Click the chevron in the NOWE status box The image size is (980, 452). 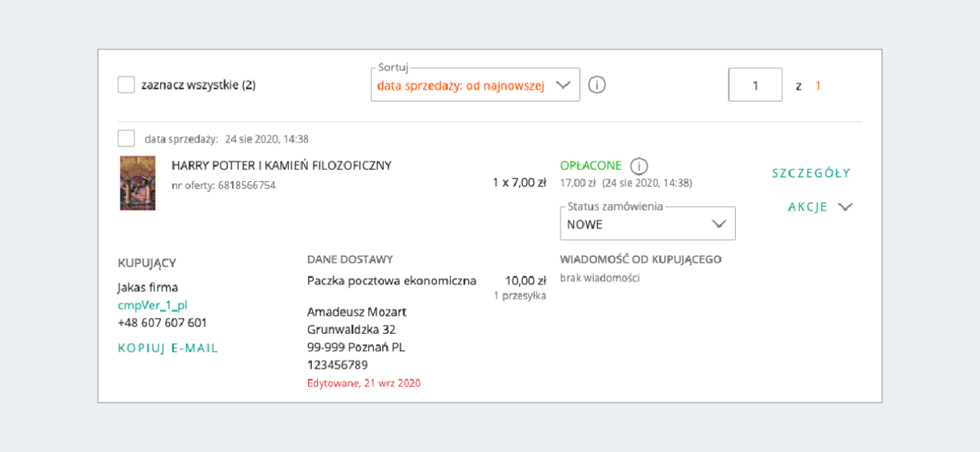pyautogui.click(x=719, y=224)
